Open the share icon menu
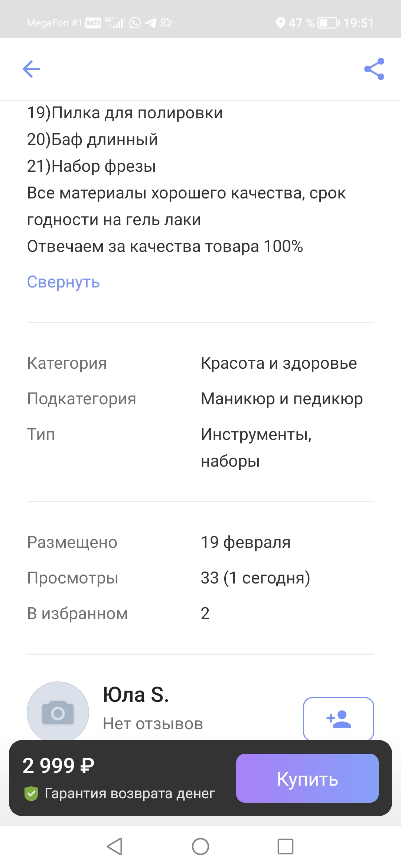The image size is (401, 868). point(374,69)
